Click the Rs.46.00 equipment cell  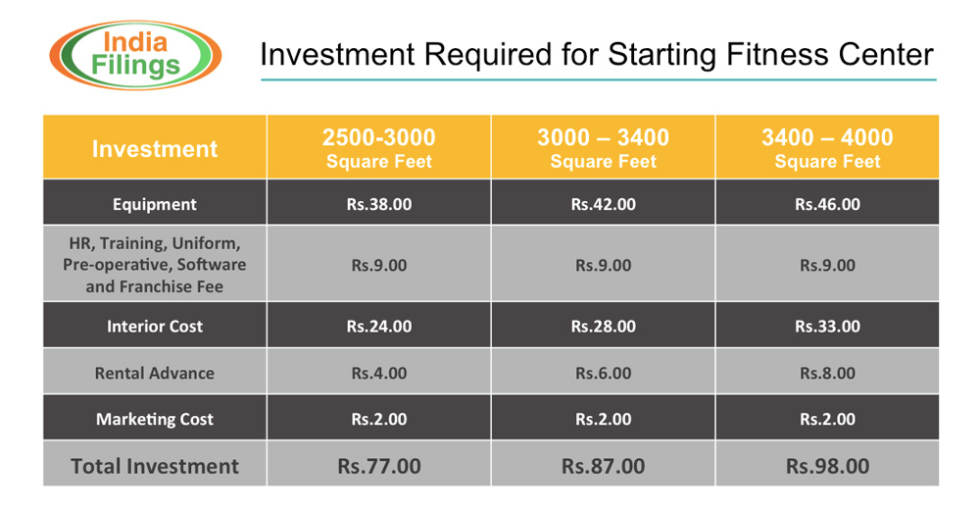pyautogui.click(x=827, y=204)
